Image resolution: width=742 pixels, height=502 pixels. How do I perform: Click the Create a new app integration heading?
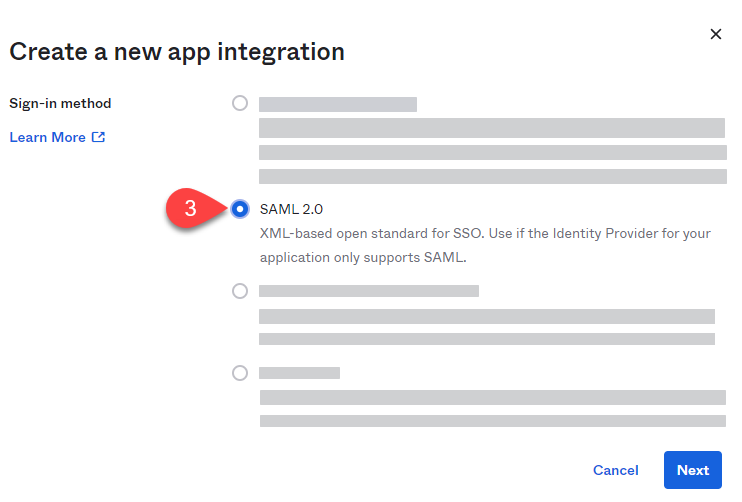(x=177, y=52)
